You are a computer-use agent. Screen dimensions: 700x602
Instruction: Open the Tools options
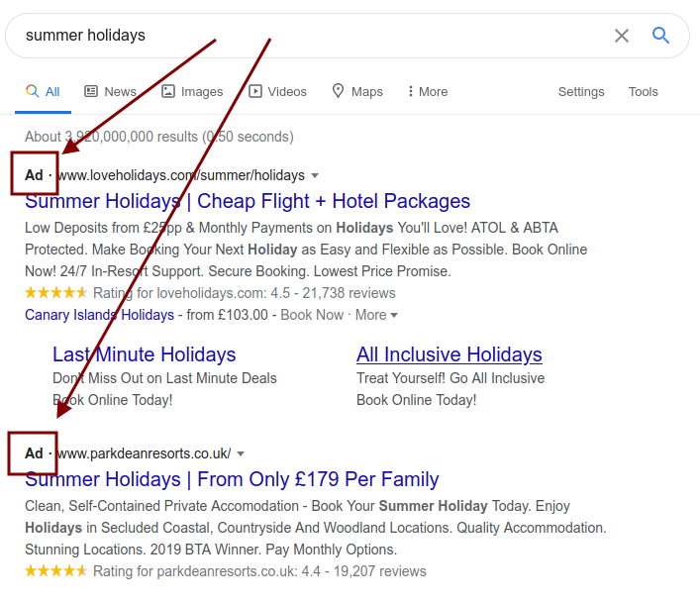[643, 91]
